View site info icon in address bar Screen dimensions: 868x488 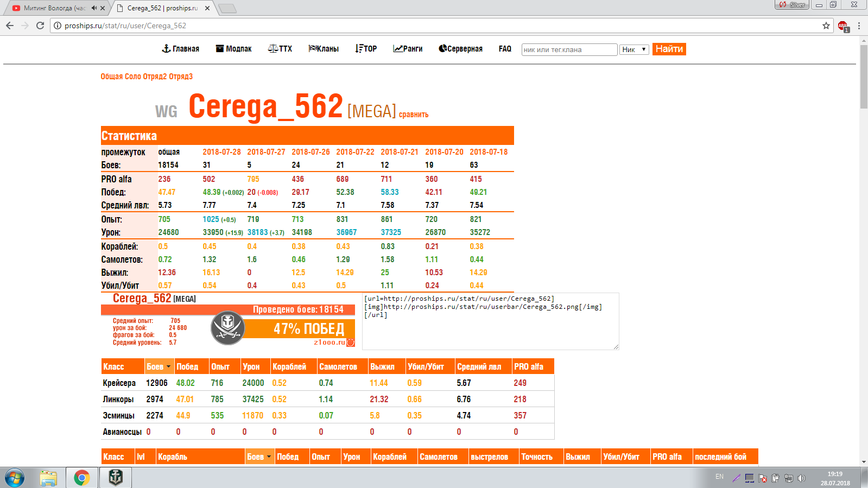(x=58, y=26)
